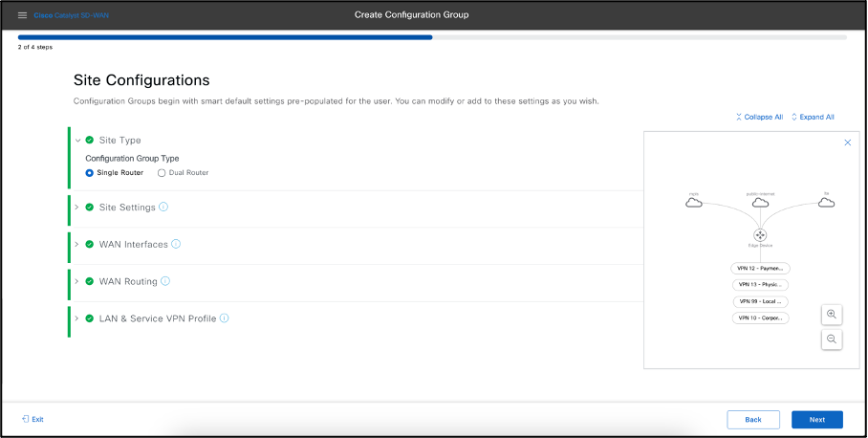
Task: Expand the Site Settings section
Action: click(77, 207)
